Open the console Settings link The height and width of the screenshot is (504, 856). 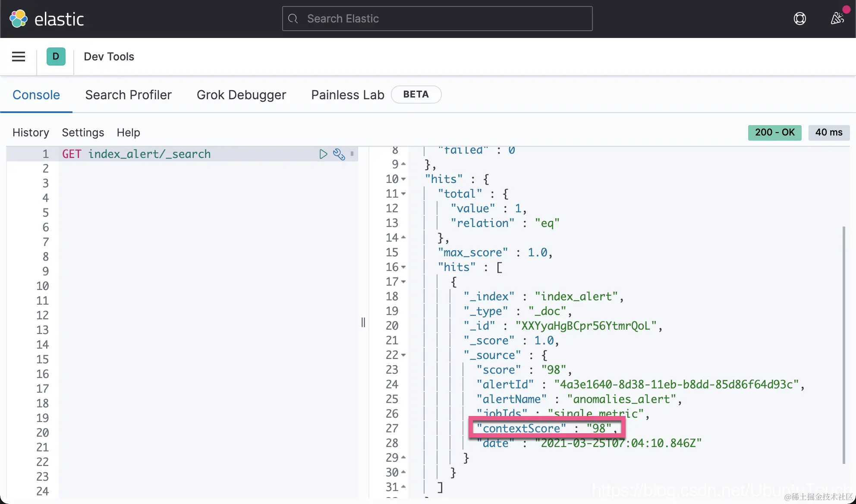[x=83, y=132]
